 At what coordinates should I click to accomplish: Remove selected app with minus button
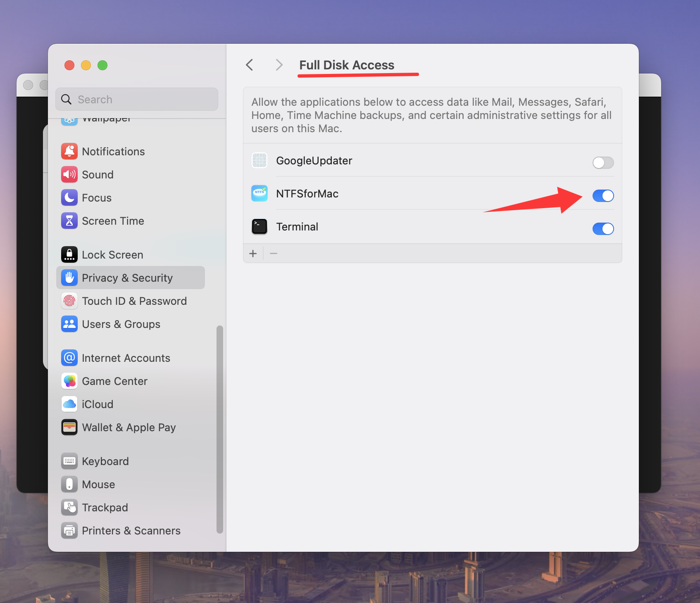coord(273,253)
